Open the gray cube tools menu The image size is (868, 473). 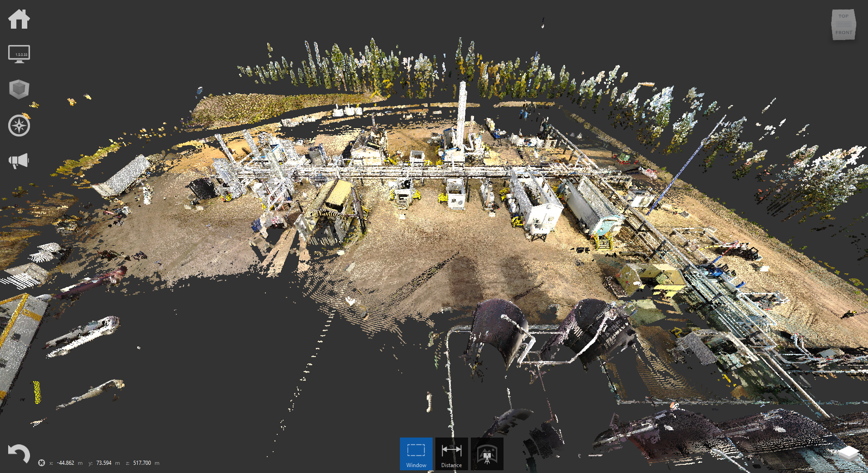(x=19, y=90)
